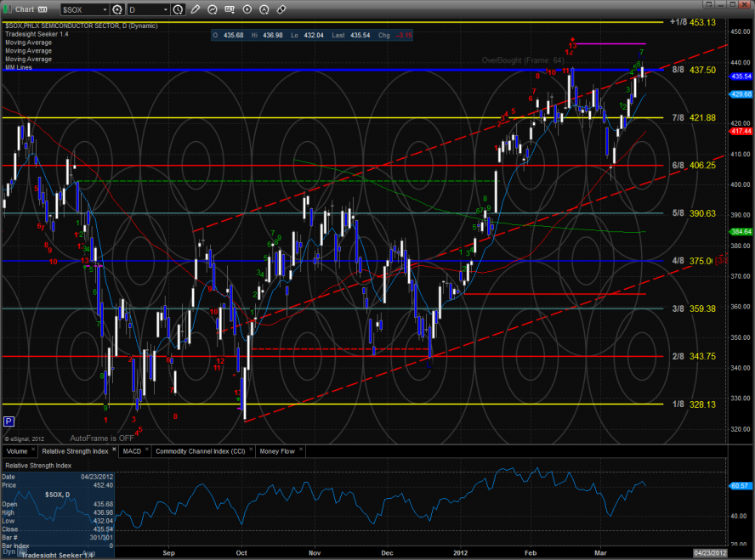Open the D interval dropdown

pyautogui.click(x=166, y=9)
